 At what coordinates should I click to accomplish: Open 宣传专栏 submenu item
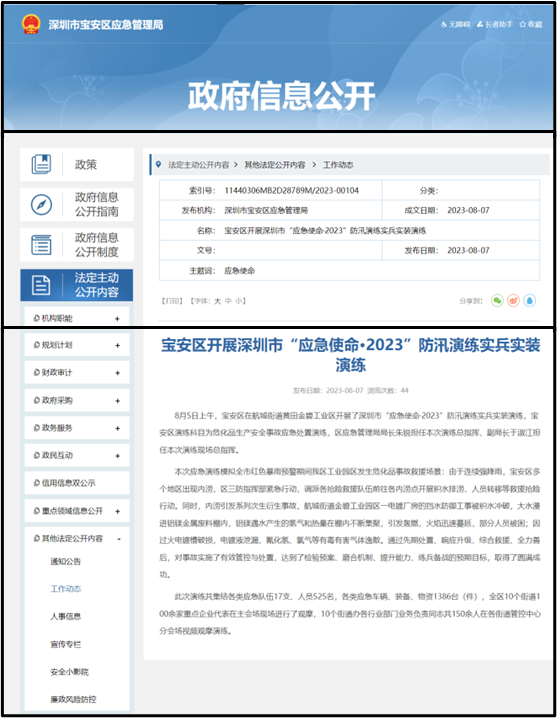pos(66,644)
